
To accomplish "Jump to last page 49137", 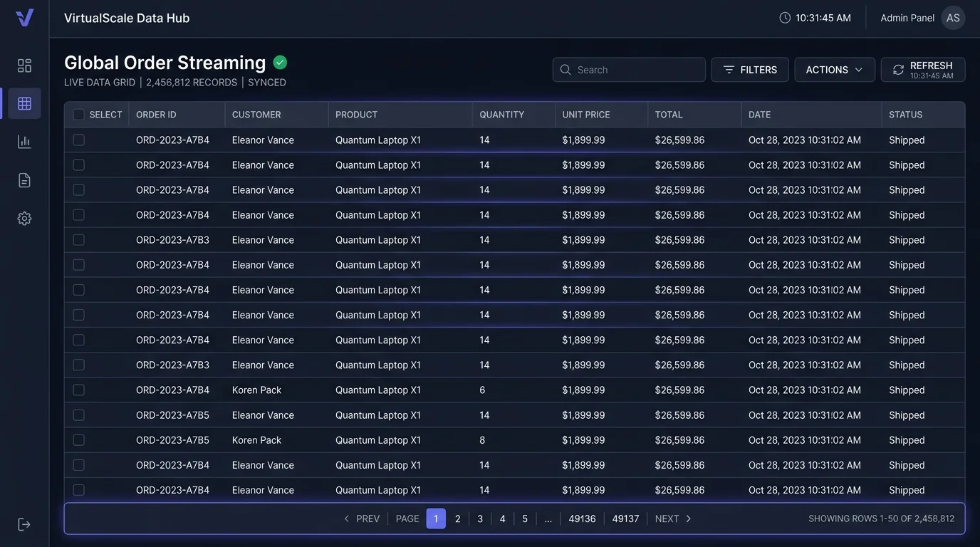I will click(x=625, y=519).
